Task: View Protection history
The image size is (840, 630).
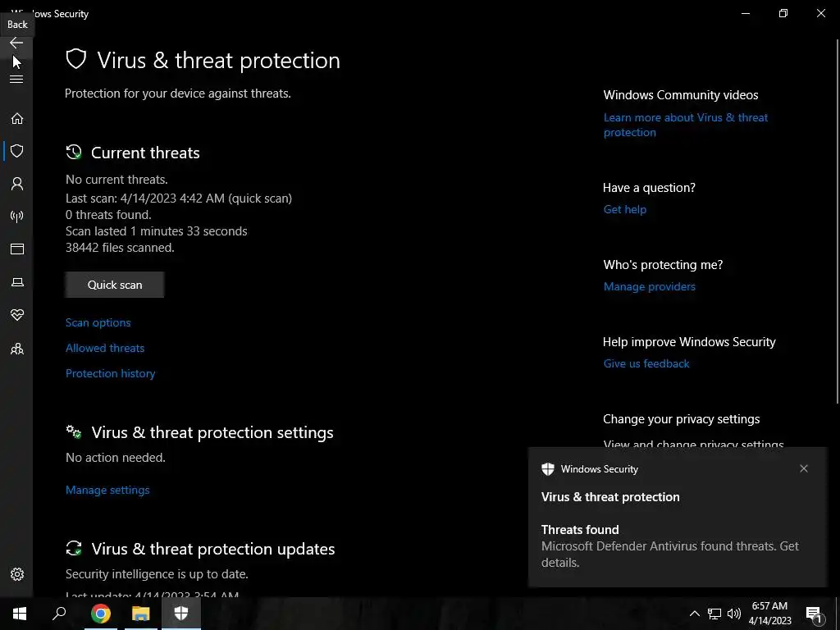Action: pyautogui.click(x=111, y=373)
